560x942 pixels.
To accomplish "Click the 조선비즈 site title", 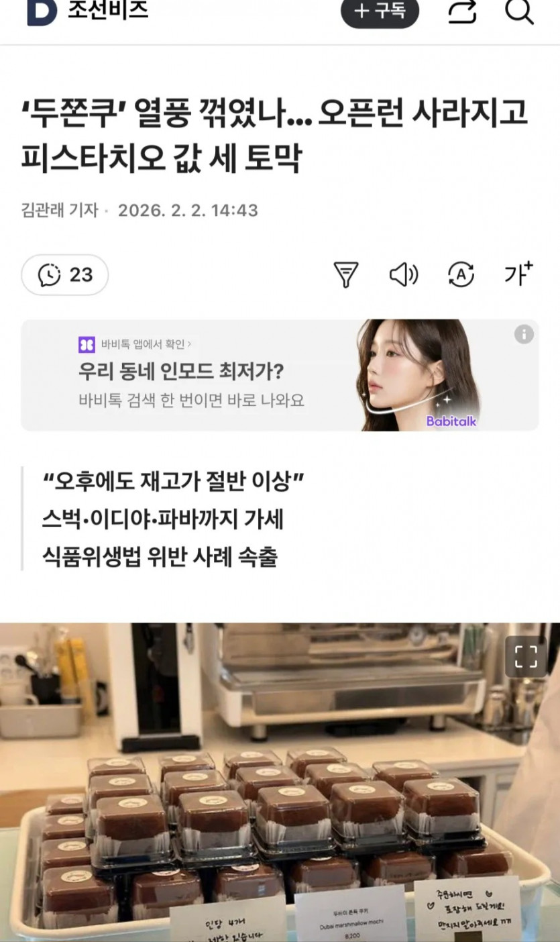I will [108, 10].
